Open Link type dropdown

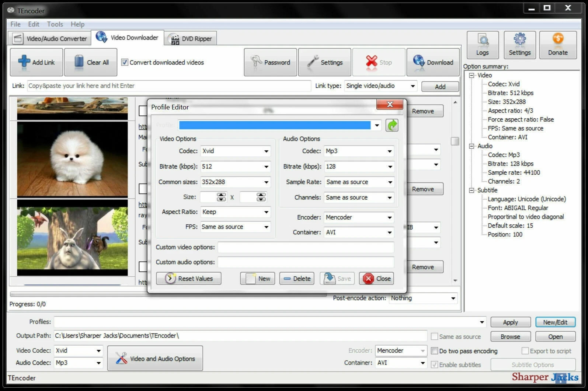tap(413, 86)
